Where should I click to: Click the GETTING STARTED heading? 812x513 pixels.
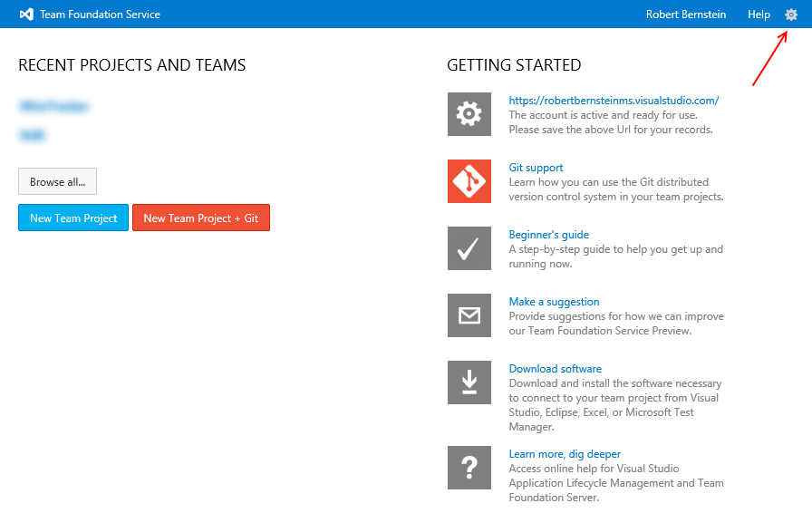[x=514, y=65]
